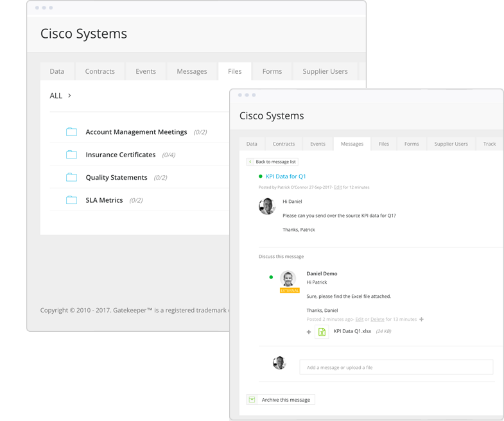Expand the ALL breadcrumb chevron
The height and width of the screenshot is (421, 504).
[69, 96]
